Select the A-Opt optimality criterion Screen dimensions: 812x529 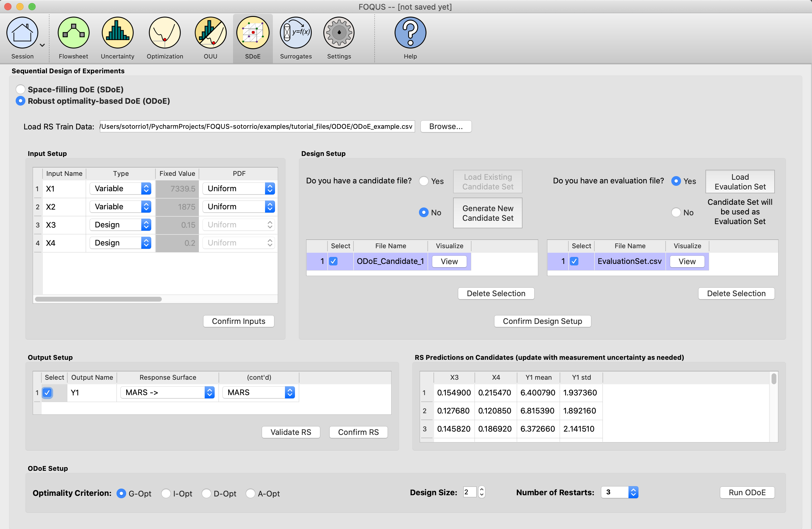251,493
